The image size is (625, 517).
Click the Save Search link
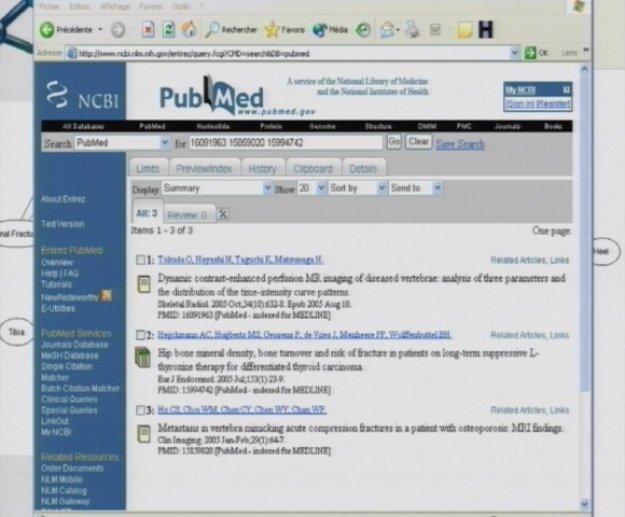460,144
